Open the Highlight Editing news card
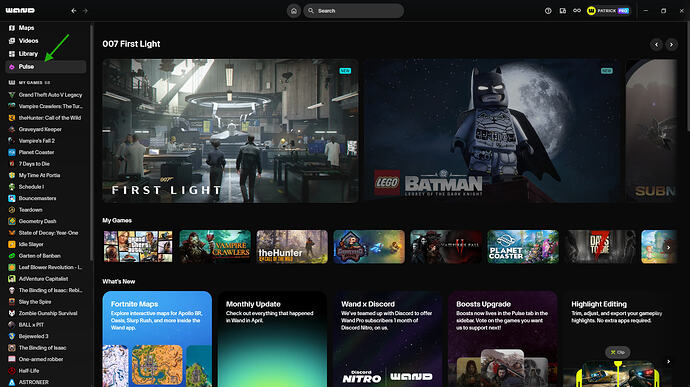 coord(618,339)
